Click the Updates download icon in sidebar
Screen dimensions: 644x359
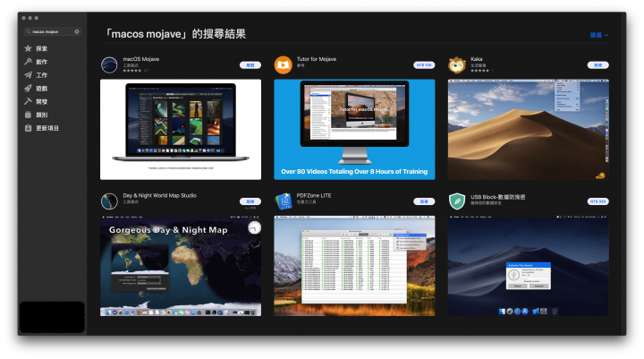[28, 128]
